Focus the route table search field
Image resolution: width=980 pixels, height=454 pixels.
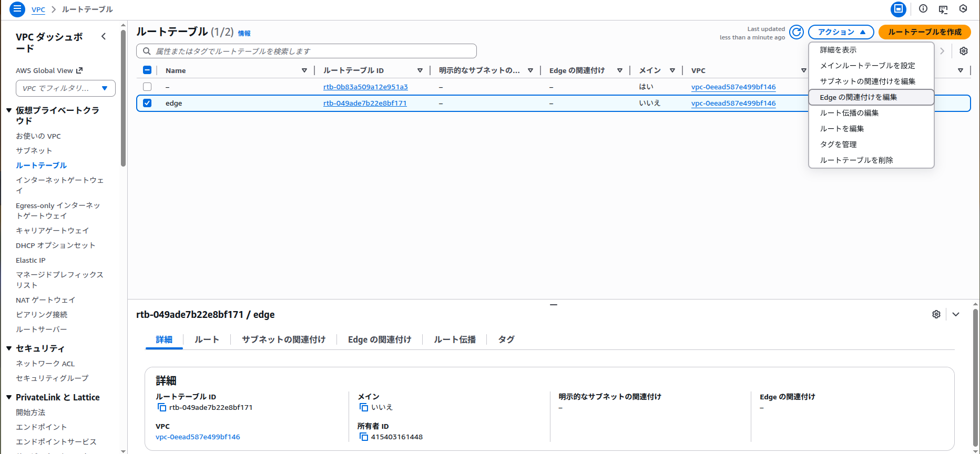pyautogui.click(x=307, y=51)
